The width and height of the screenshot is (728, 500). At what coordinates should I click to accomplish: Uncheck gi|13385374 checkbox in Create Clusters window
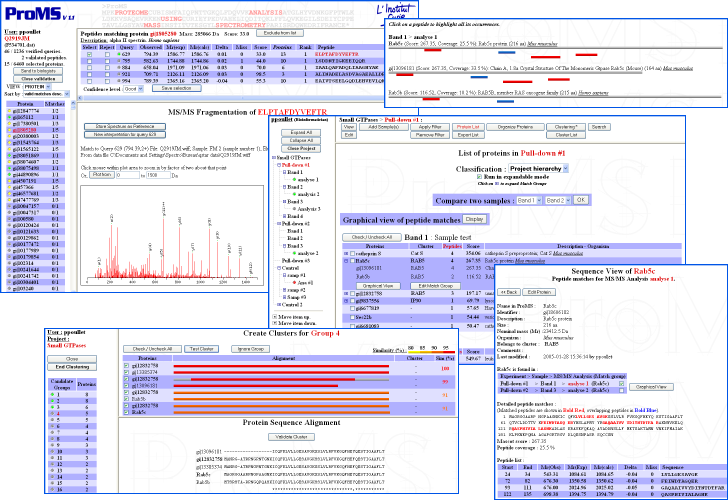point(126,372)
